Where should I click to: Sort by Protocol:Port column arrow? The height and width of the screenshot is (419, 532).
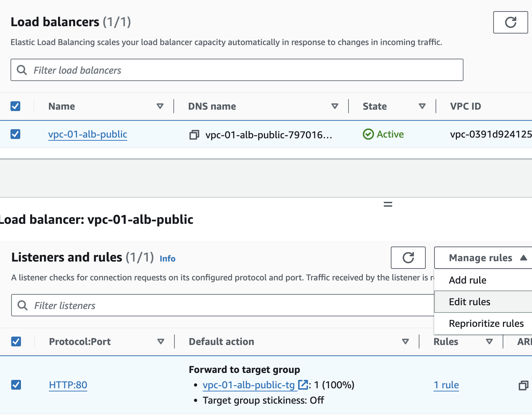click(x=161, y=341)
